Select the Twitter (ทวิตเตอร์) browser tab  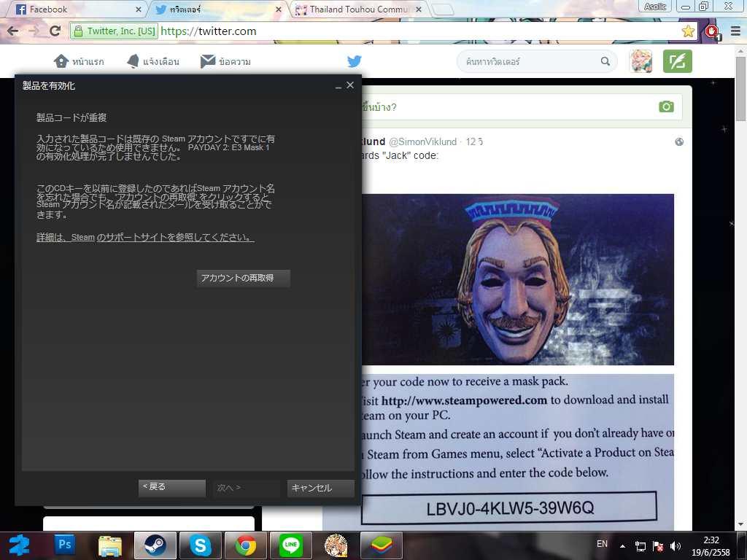click(x=217, y=9)
